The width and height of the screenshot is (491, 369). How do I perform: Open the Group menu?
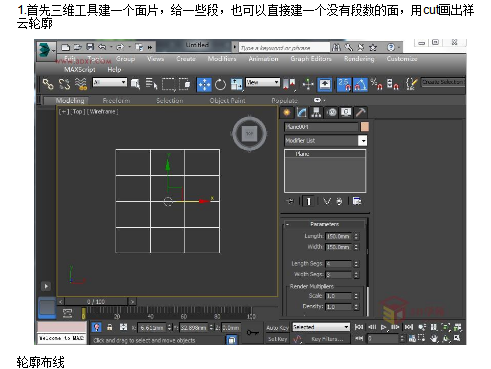click(x=125, y=59)
